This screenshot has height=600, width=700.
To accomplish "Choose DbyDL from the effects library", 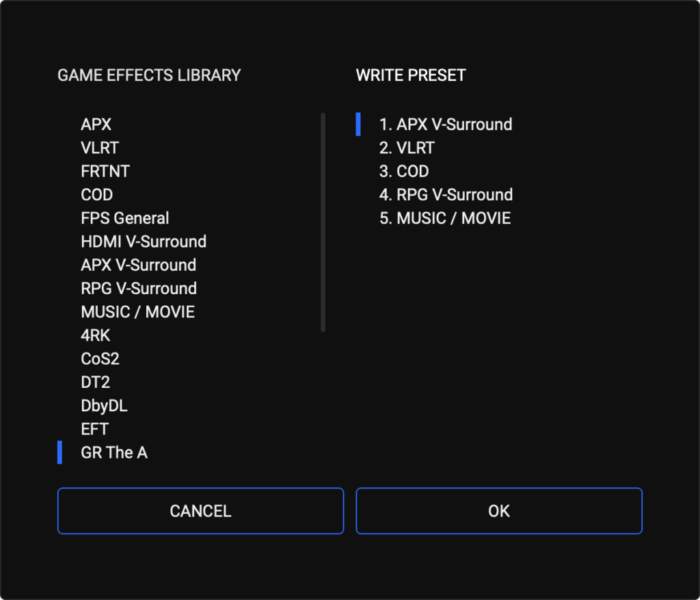I will click(105, 406).
